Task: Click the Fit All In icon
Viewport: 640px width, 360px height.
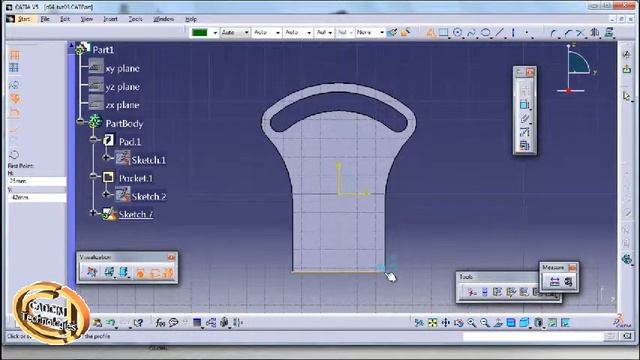Action: (x=432, y=323)
